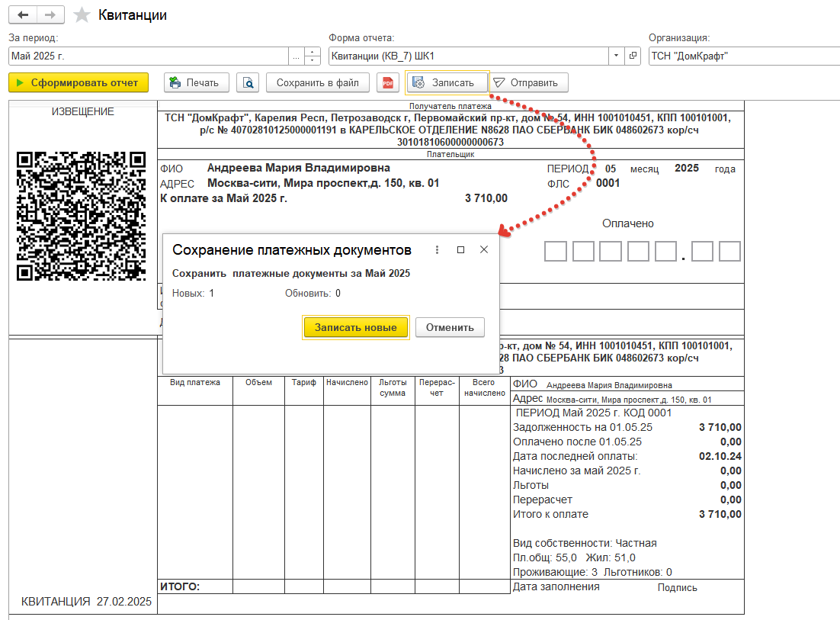Screen dimensions: 840x620
Task: Confirm with the Записать новые button
Action: coord(356,327)
